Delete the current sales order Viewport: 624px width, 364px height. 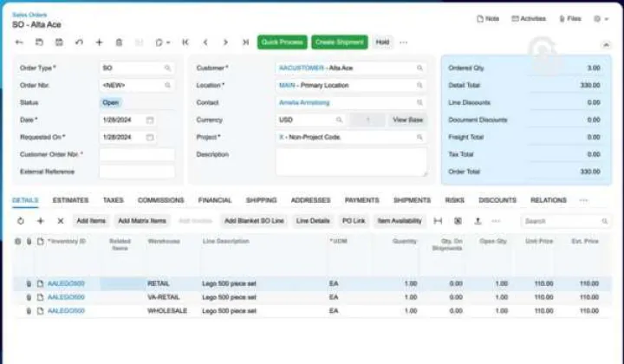(x=119, y=42)
